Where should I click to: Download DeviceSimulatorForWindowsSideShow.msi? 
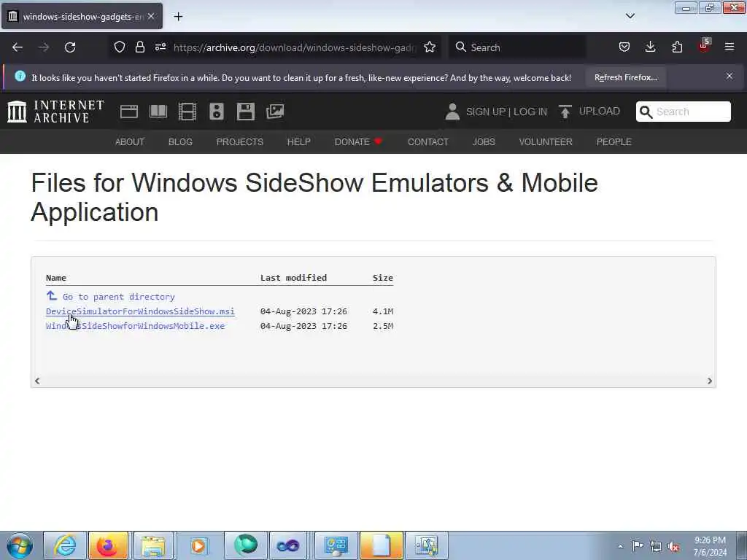click(x=140, y=311)
